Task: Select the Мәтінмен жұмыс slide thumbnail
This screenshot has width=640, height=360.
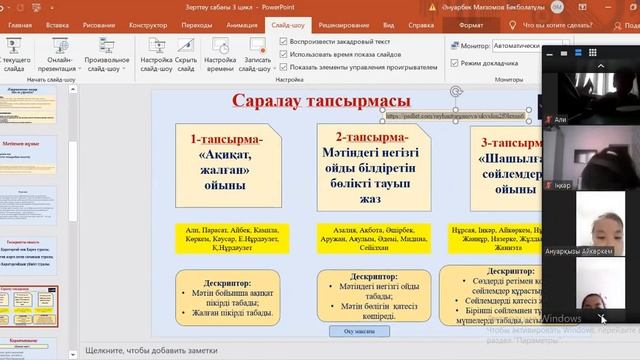Action: [x=28, y=156]
